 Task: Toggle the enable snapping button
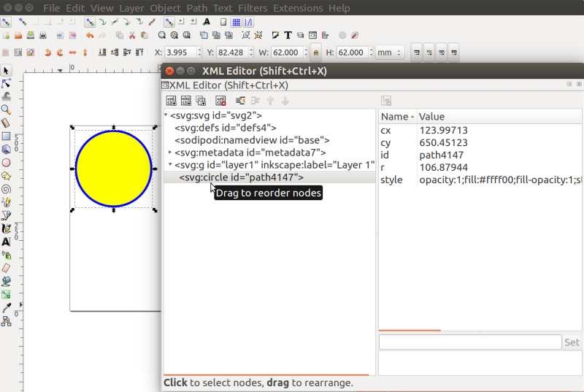pyautogui.click(x=6, y=22)
